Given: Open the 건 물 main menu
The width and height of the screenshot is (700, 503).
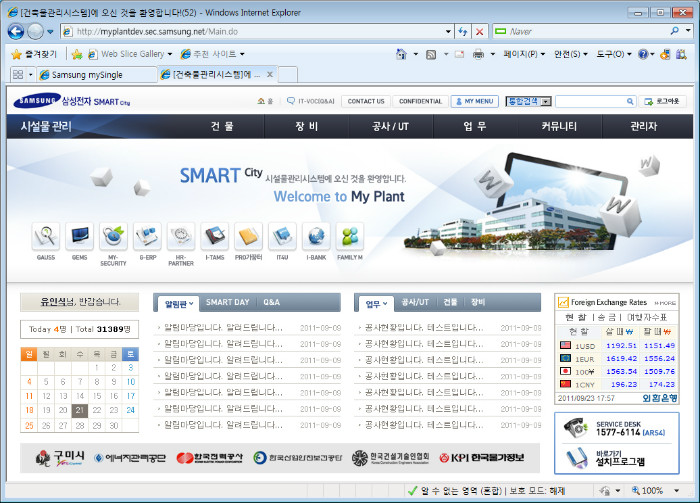Looking at the screenshot, I should pos(222,126).
